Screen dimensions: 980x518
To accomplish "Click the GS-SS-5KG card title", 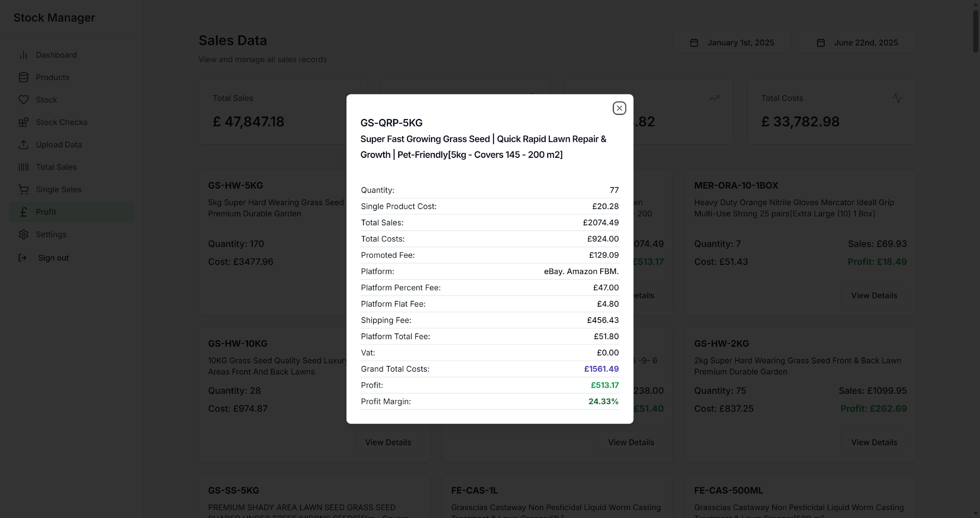I will point(234,491).
